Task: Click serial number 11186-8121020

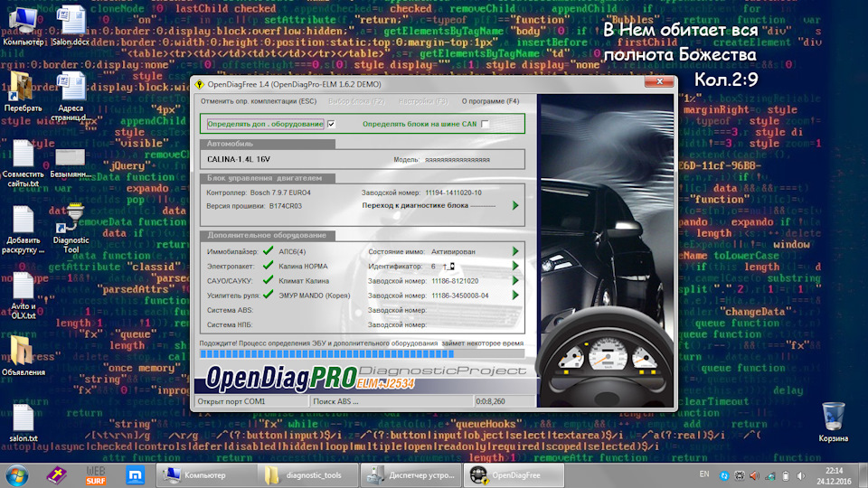Action: pos(455,281)
